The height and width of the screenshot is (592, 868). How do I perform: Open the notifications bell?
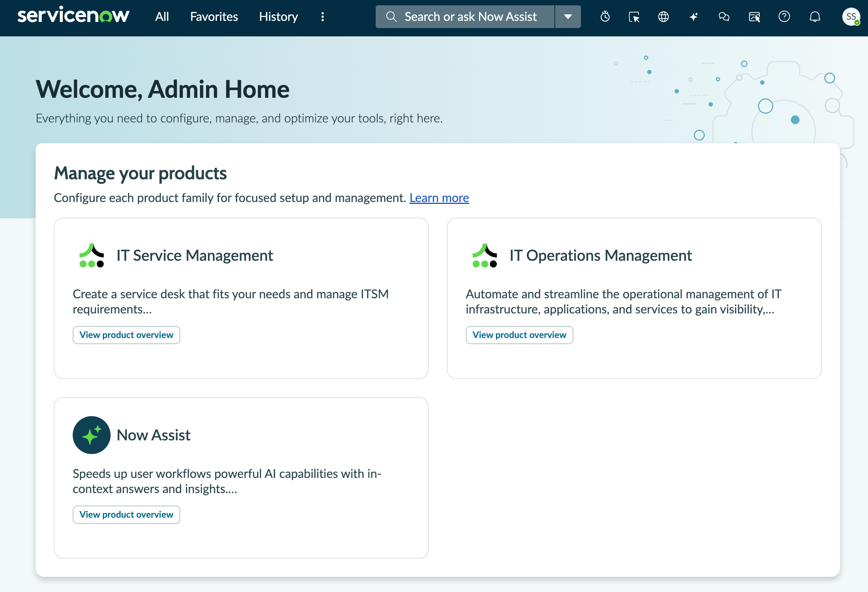pos(815,17)
